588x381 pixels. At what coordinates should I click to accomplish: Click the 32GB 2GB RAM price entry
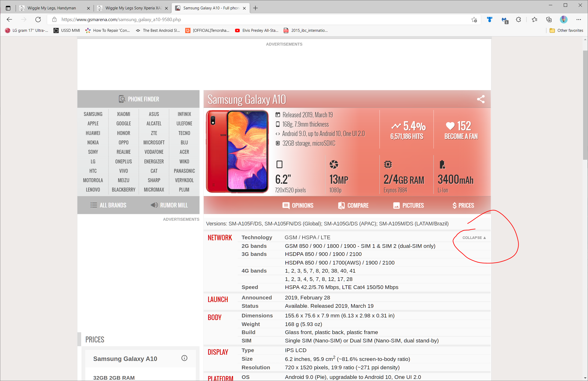click(114, 378)
